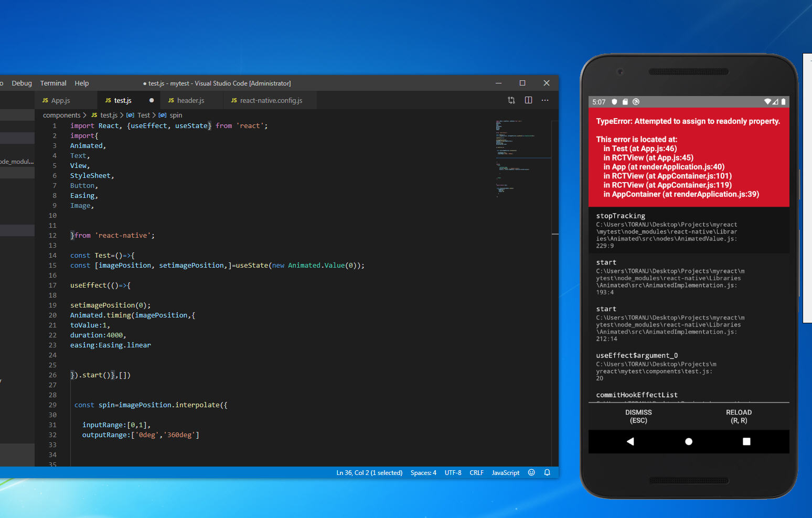This screenshot has width=812, height=518.
Task: Open the Help menu
Action: (x=81, y=83)
